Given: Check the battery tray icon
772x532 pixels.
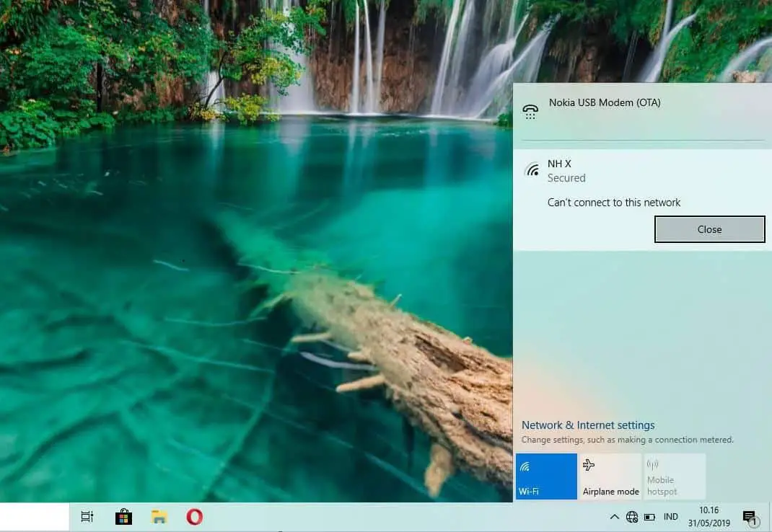Looking at the screenshot, I should point(650,517).
